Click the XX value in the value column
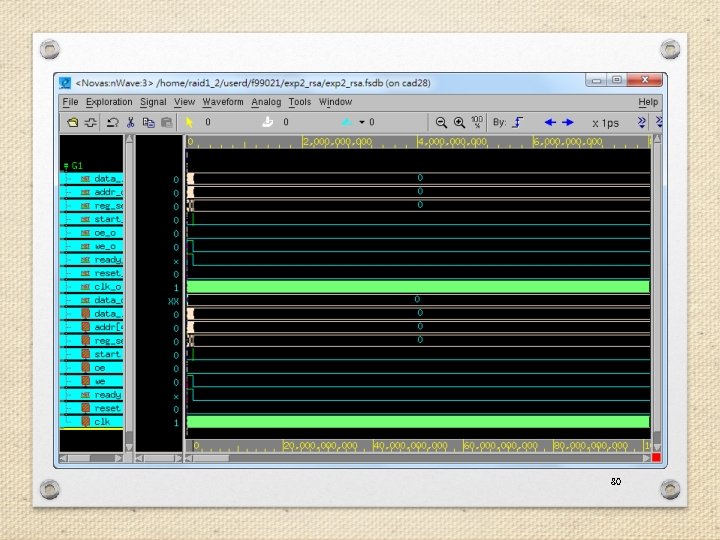Screen dimensions: 720x540 (x=174, y=301)
